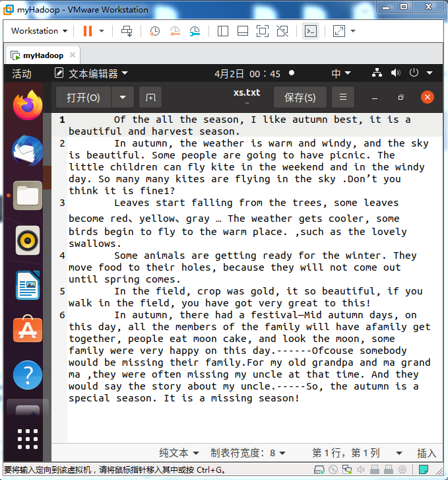This screenshot has width=448, height=480.
Task: Click the VMware network adapter status icon
Action: [346, 469]
